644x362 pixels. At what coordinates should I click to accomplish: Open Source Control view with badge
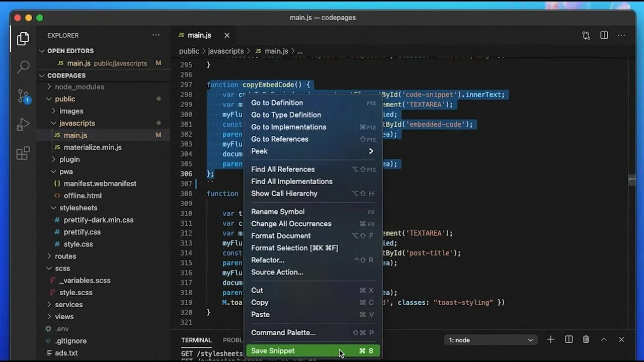coord(23,96)
